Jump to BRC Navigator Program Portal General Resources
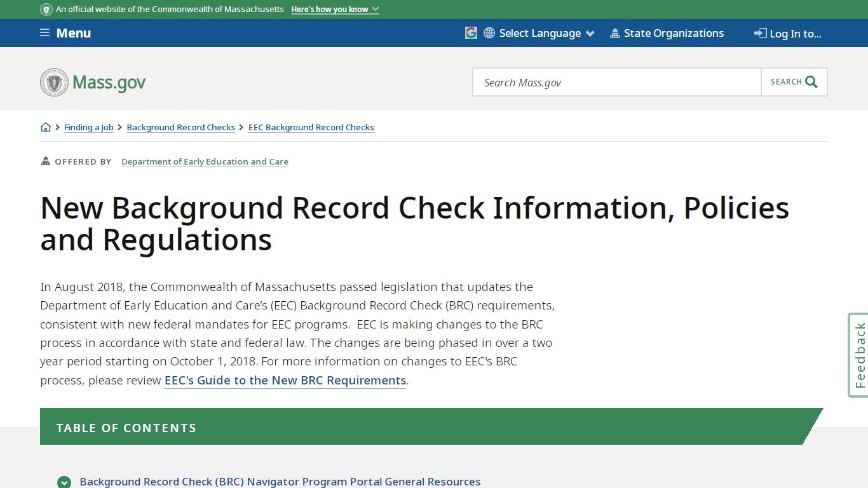This screenshot has width=868, height=488. (x=280, y=482)
